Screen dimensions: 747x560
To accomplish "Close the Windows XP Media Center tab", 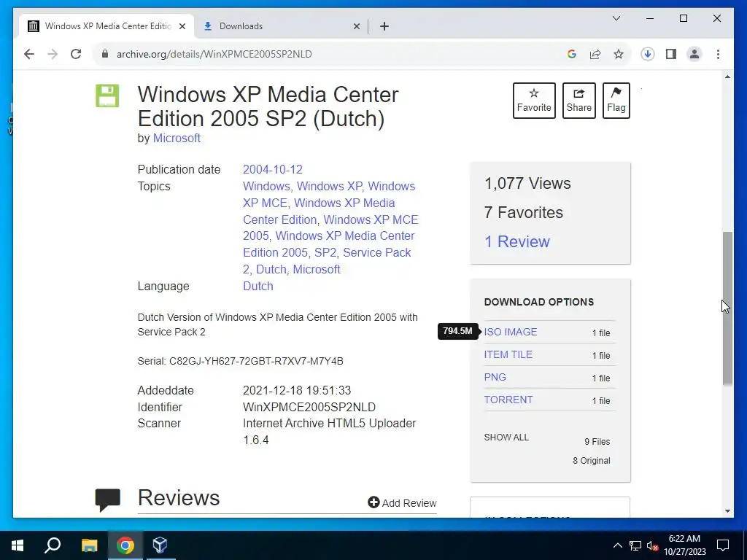I will [182, 26].
